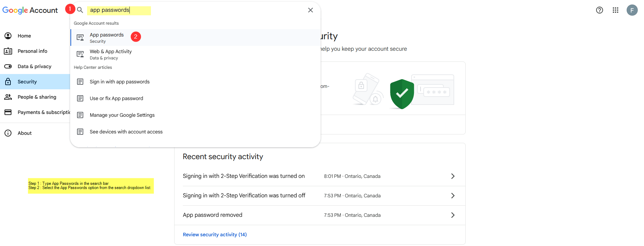
Task: Open the Google apps grid icon
Action: [616, 10]
